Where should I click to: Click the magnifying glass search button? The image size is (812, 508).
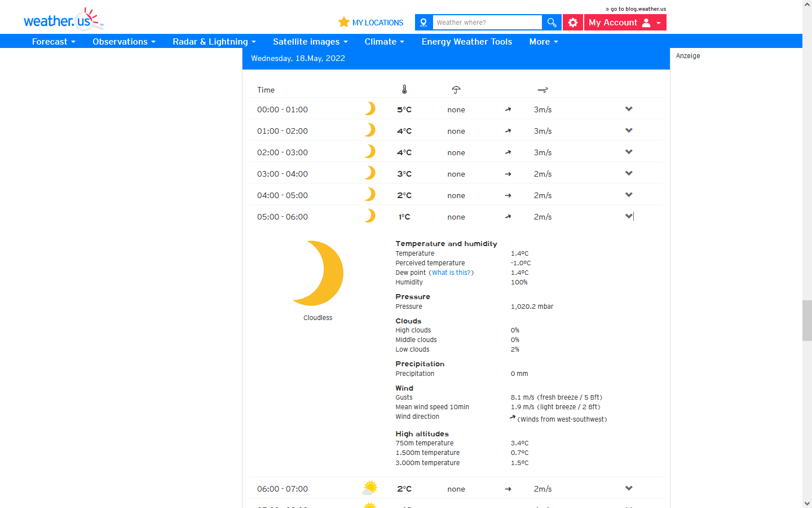[x=551, y=23]
